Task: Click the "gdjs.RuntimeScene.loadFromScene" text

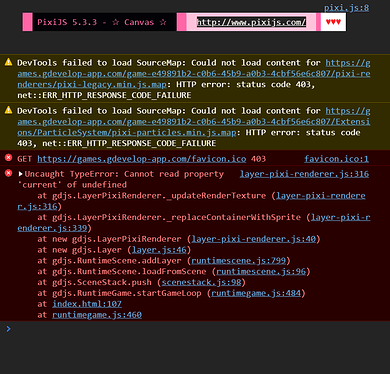Action: (129, 272)
